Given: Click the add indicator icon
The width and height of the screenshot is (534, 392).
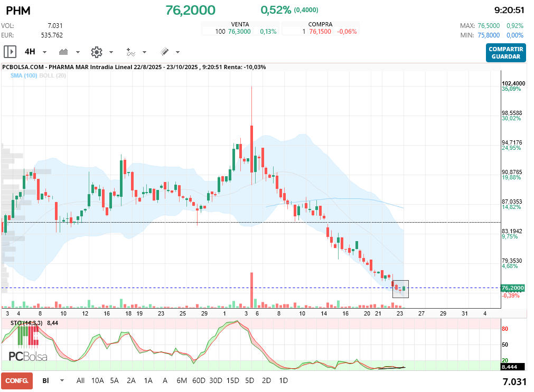Looking at the screenshot, I should pos(131,52).
